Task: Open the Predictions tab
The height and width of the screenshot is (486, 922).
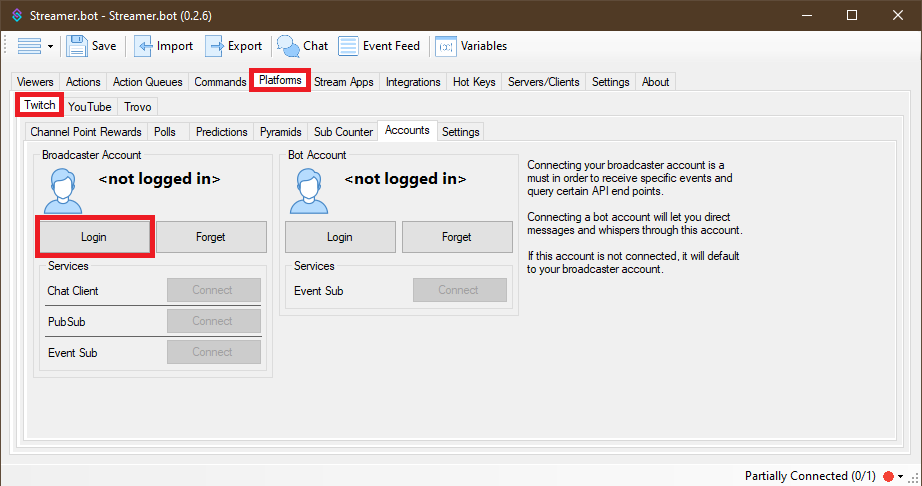Action: 222,132
